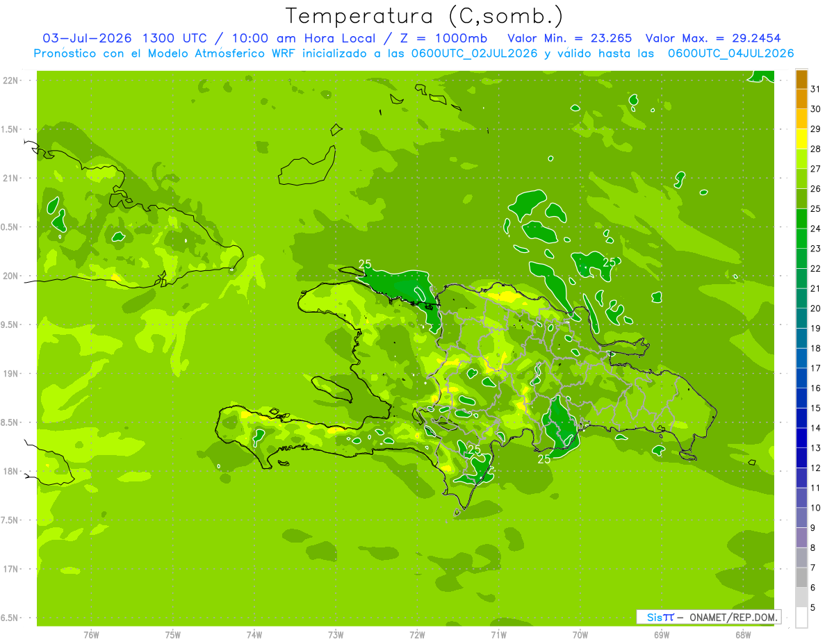Click the 72W longitude label
This screenshot has width=834, height=644.
pos(417,635)
